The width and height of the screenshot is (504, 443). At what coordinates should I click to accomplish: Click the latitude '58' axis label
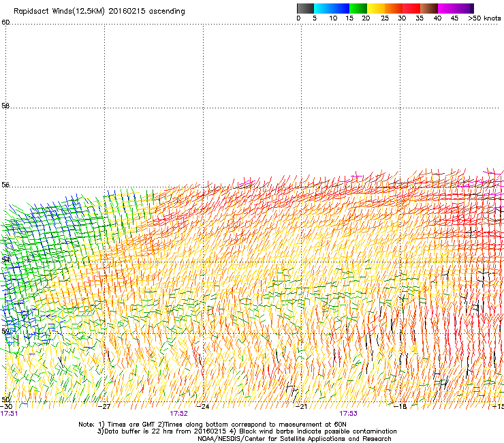click(x=5, y=106)
